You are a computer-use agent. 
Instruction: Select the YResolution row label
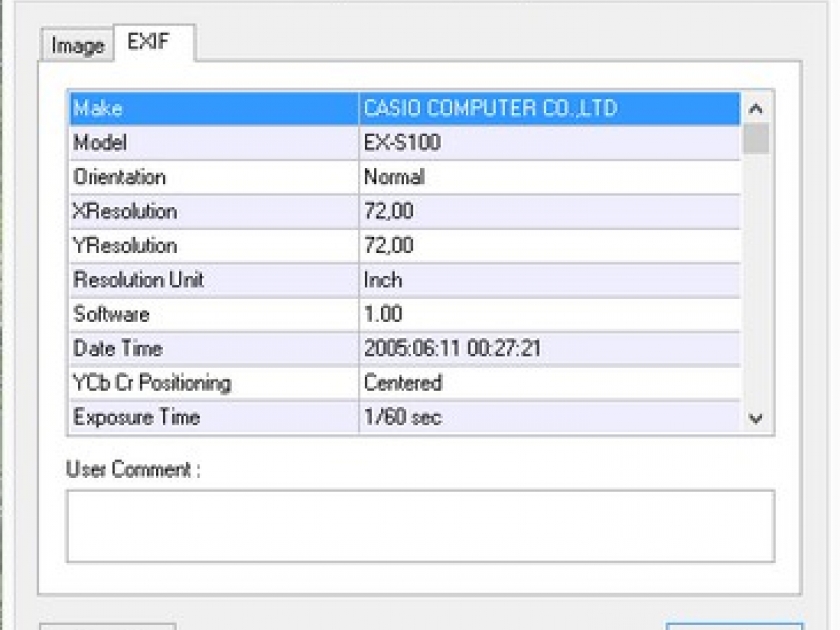point(125,246)
